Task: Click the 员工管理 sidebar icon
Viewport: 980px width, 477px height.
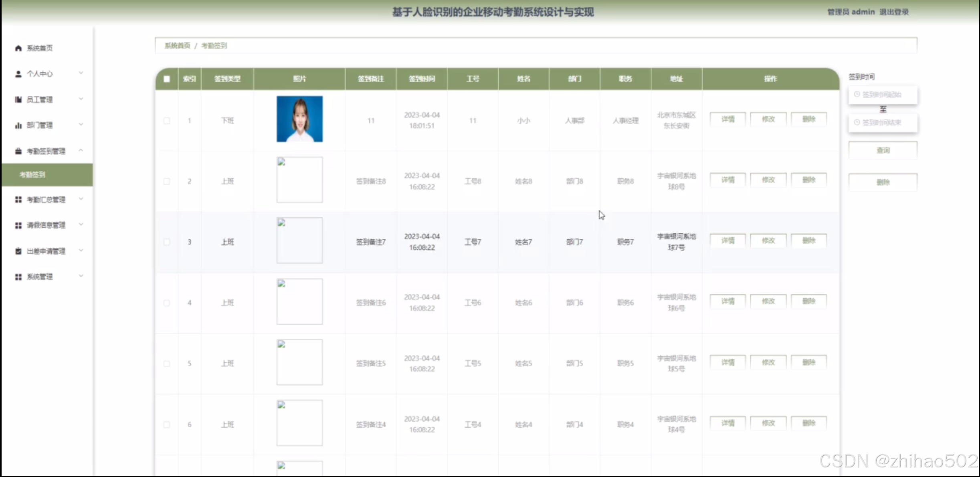Action: pos(18,99)
